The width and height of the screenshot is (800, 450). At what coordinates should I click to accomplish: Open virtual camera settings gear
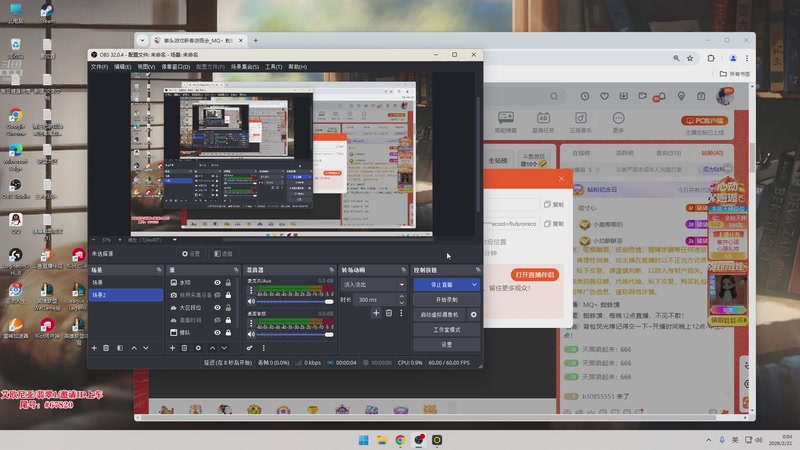pyautogui.click(x=473, y=315)
